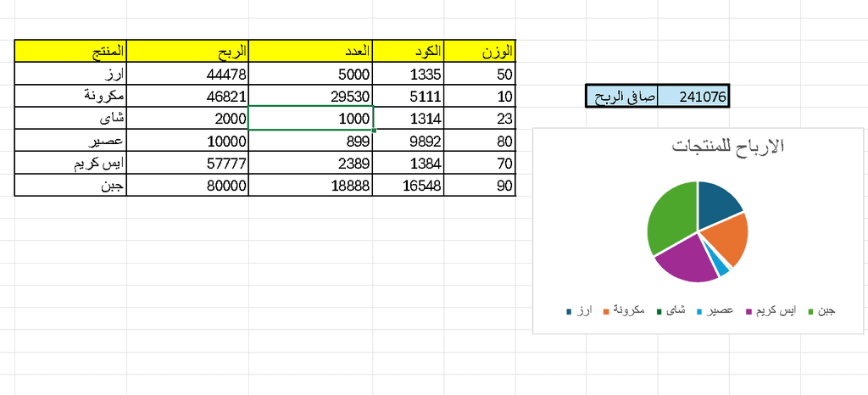Click the highlighted count cell 1000
The width and height of the screenshot is (868, 395).
(310, 118)
